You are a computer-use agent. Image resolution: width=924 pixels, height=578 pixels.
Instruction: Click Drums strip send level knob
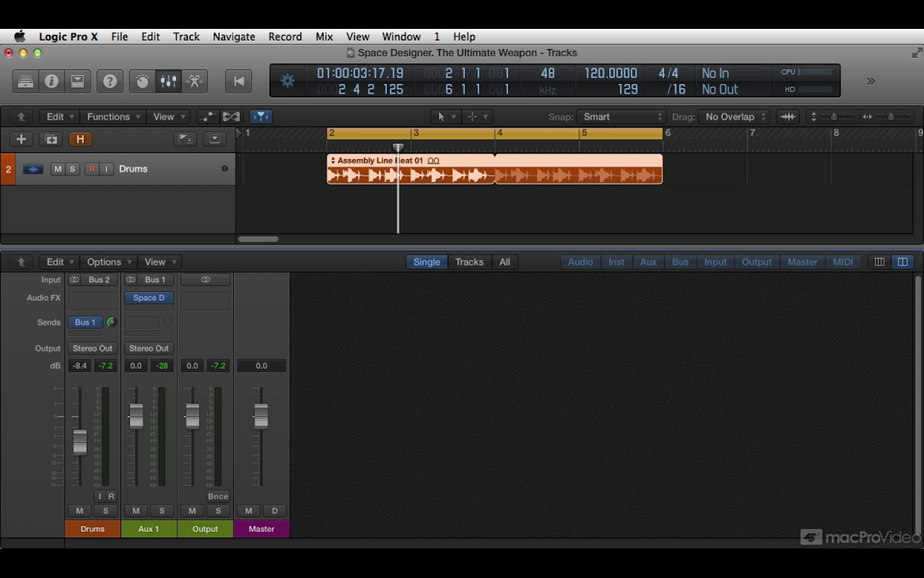click(111, 322)
